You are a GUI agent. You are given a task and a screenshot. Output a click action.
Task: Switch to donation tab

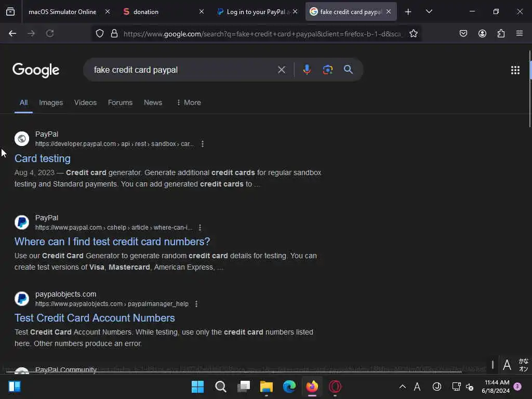tap(146, 11)
